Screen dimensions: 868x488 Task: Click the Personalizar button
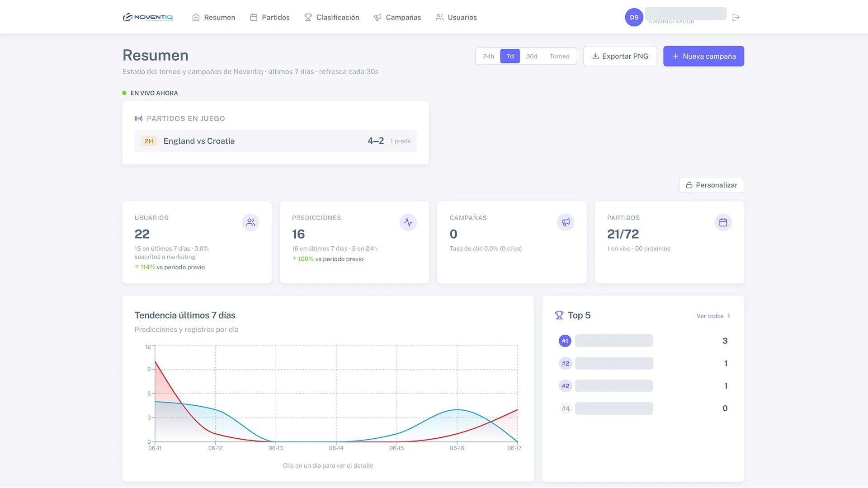[x=711, y=185]
